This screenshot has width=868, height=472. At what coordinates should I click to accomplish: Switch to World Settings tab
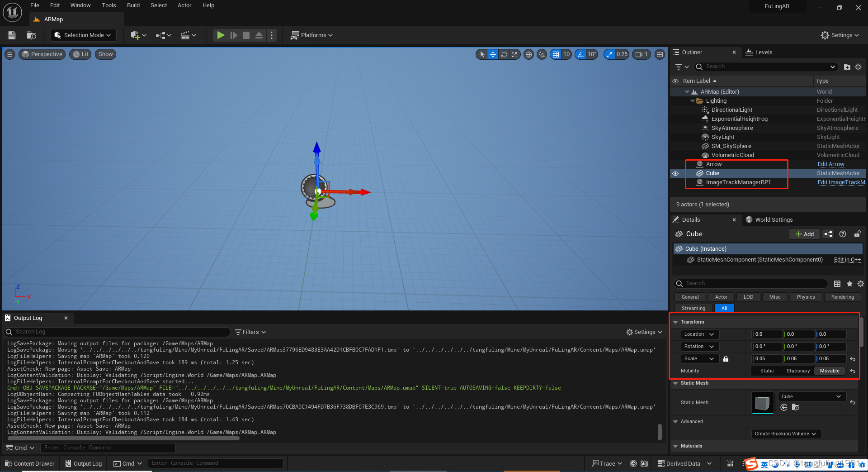pyautogui.click(x=769, y=220)
